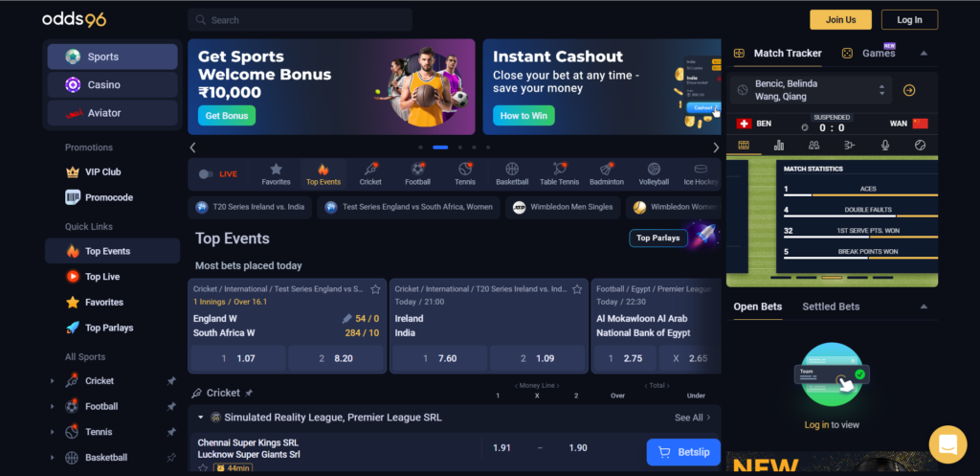This screenshot has height=476, width=980.
Task: Open the chat support bubble icon
Action: [x=947, y=444]
